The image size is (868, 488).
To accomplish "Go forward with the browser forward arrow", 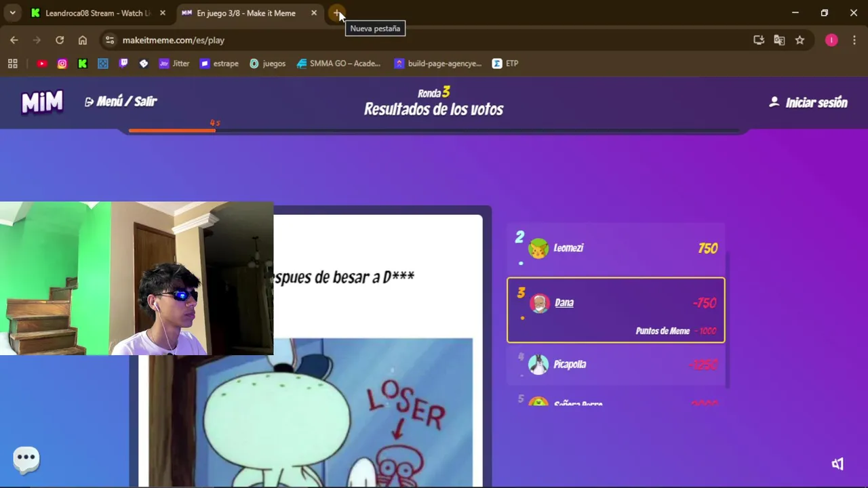I will click(x=37, y=40).
